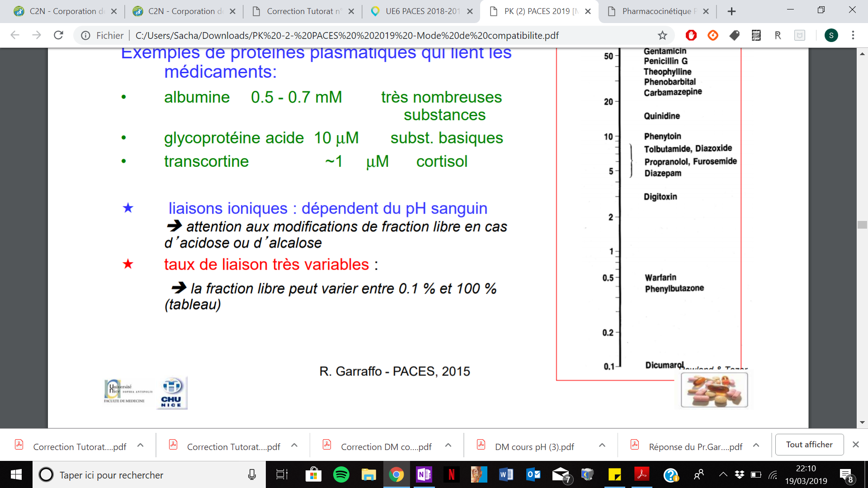Click the site information icon
The image size is (868, 488).
click(x=85, y=35)
